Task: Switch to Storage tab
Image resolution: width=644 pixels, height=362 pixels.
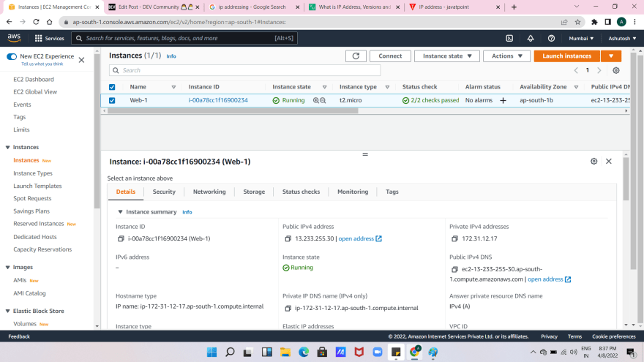Action: (x=254, y=192)
